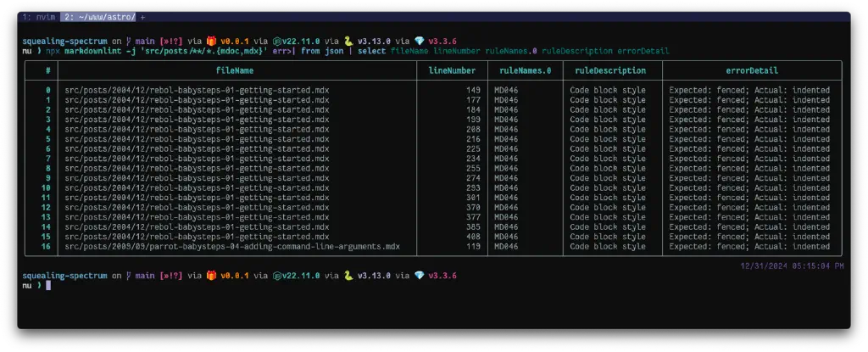The height and width of the screenshot is (352, 868).
Task: Click the git branch icon in the prompt above the table
Action: (x=129, y=41)
